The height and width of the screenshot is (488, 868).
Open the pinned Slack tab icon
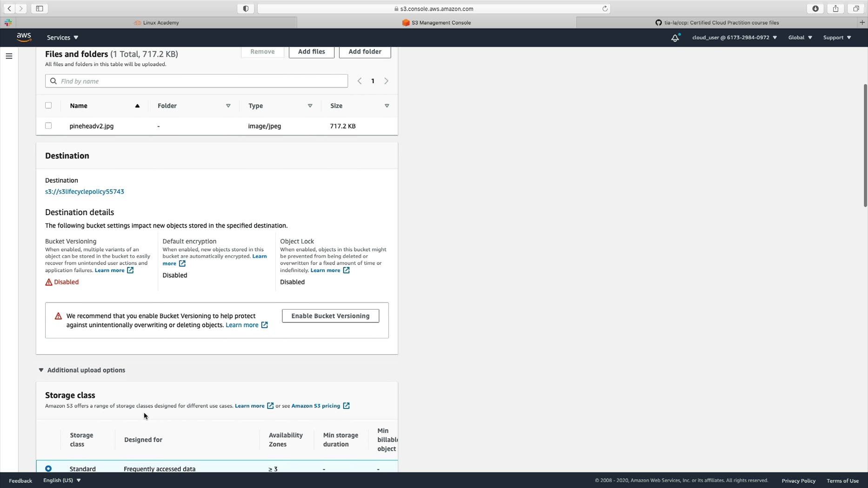pyautogui.click(x=8, y=22)
